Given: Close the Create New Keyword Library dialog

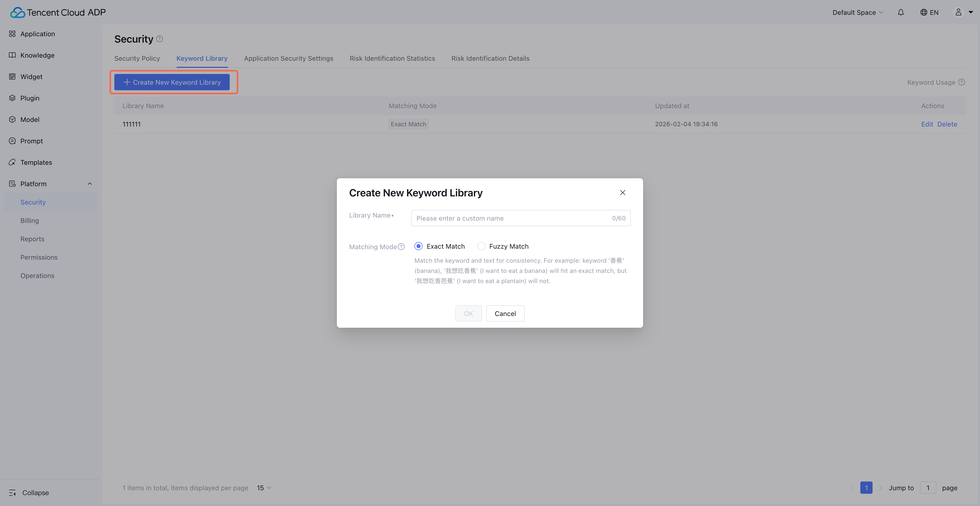Looking at the screenshot, I should 622,193.
